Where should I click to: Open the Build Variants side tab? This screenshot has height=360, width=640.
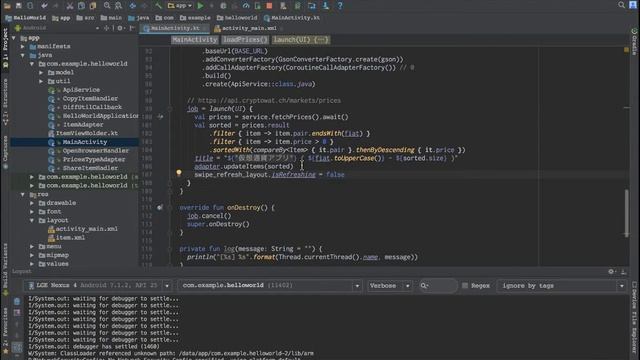(x=5, y=270)
